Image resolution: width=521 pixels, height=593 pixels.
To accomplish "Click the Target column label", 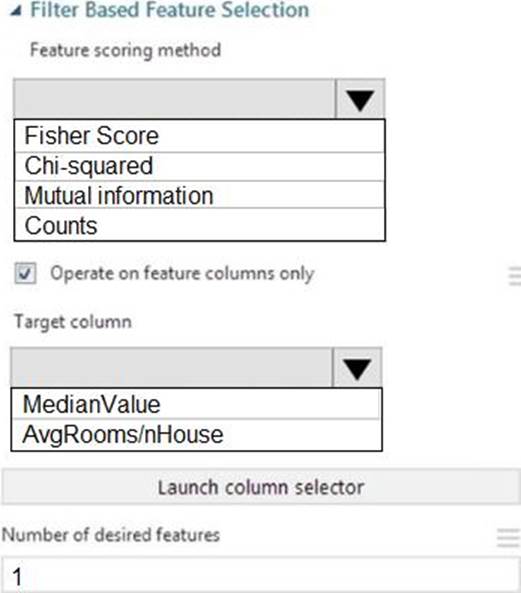I will click(73, 322).
